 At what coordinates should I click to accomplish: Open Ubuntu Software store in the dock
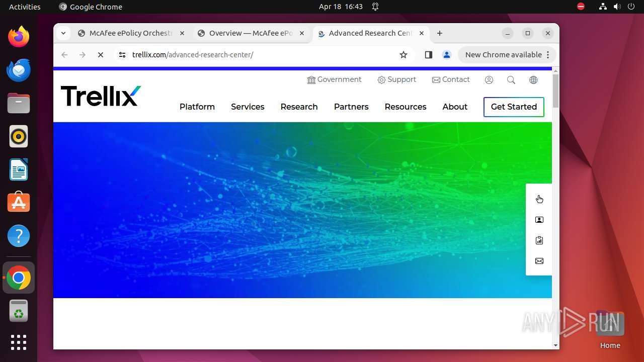coord(19,203)
